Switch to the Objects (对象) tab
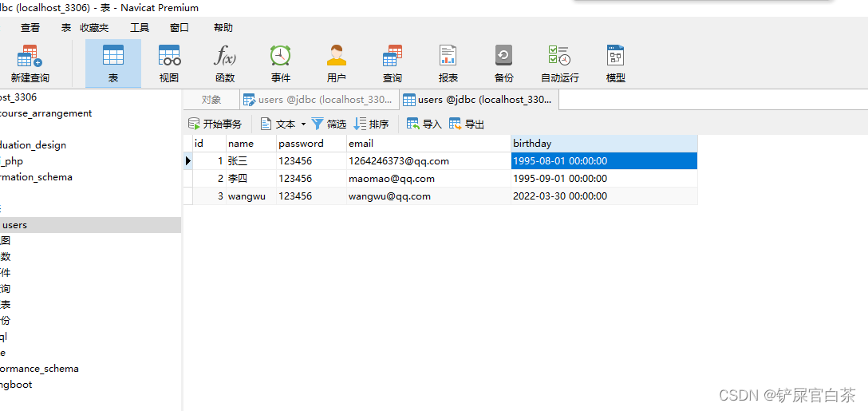The image size is (868, 411). pos(211,100)
